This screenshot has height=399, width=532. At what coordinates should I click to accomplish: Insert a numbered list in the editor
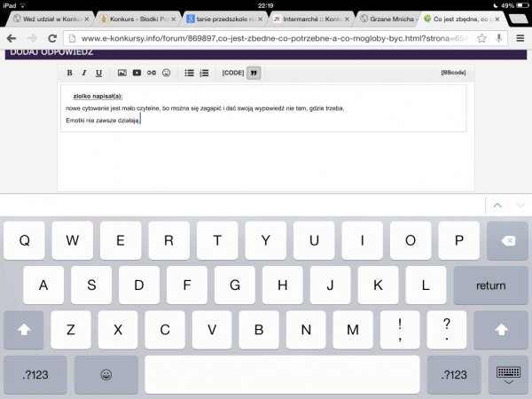coord(203,73)
